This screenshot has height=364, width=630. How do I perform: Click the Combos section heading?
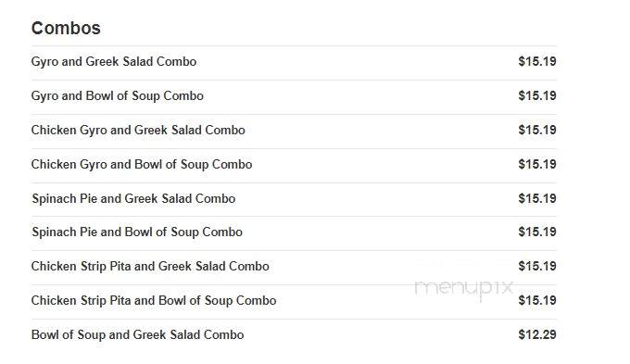coord(66,28)
